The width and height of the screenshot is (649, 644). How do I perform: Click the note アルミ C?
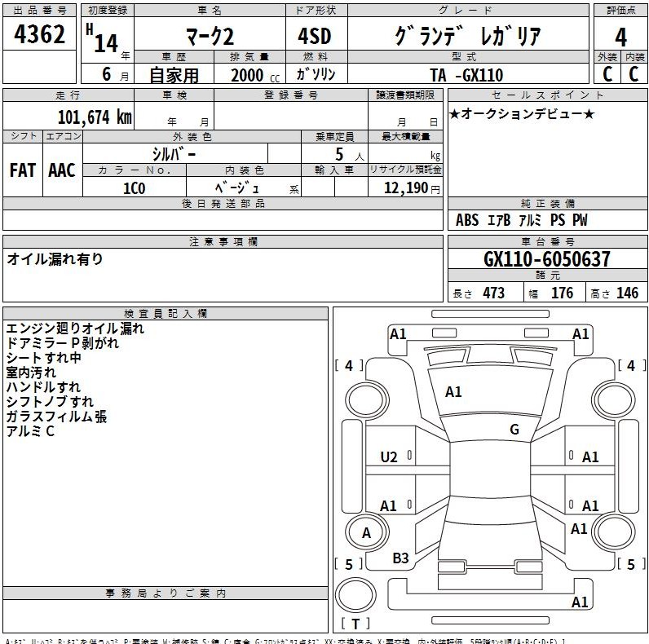pyautogui.click(x=30, y=431)
